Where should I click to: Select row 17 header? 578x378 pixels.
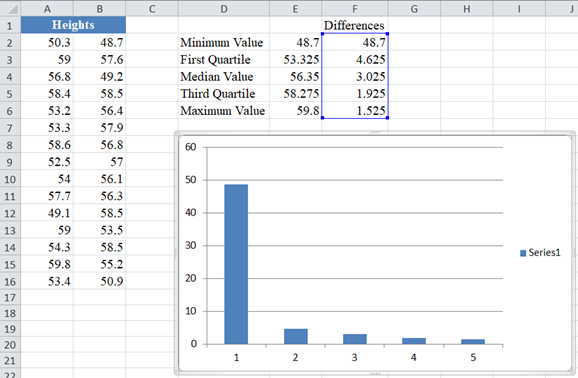[10, 297]
